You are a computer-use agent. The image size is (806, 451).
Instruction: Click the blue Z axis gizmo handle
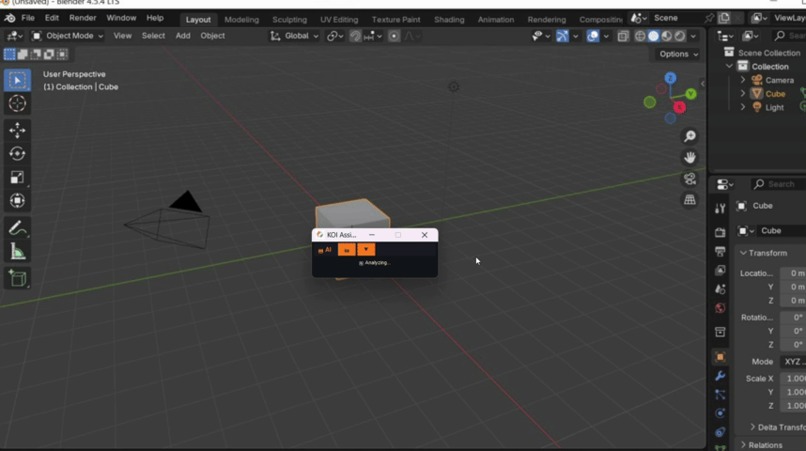670,78
